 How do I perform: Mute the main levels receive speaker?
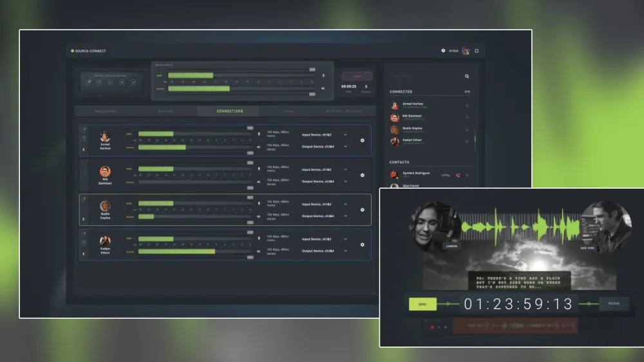(323, 88)
